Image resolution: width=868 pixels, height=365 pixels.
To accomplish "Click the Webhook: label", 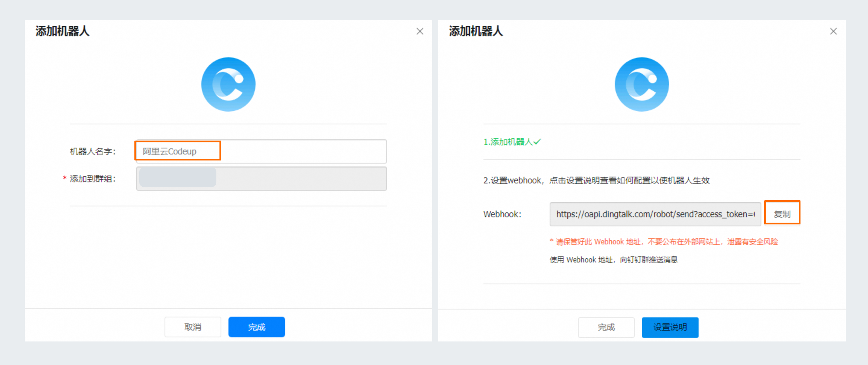I will [x=502, y=214].
